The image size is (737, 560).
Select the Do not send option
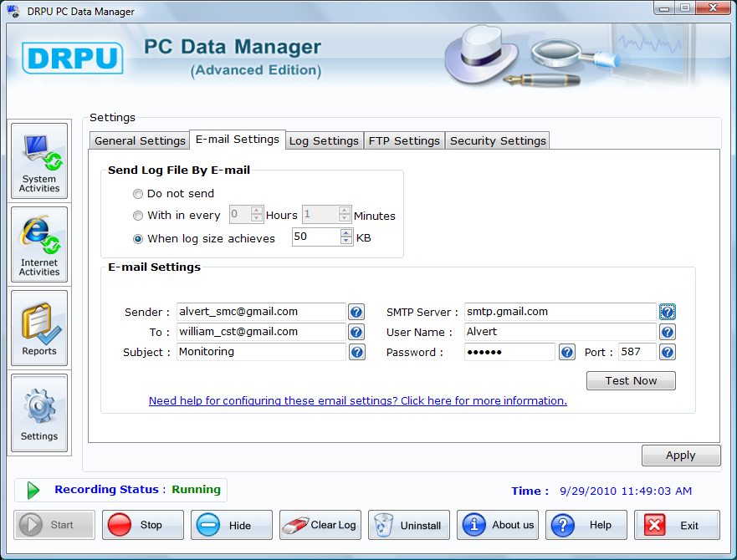[x=138, y=194]
